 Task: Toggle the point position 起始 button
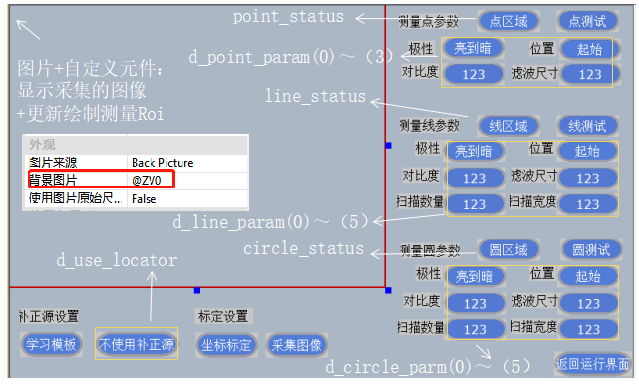coord(589,49)
